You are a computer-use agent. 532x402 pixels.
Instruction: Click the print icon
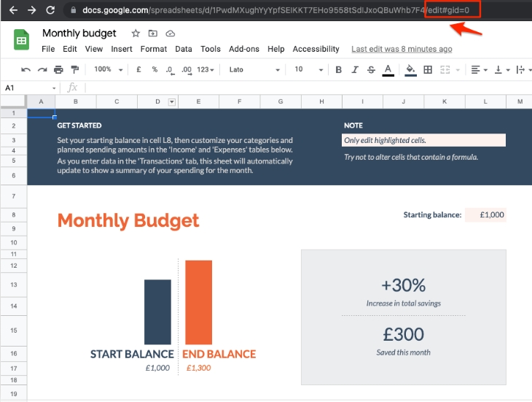point(58,70)
